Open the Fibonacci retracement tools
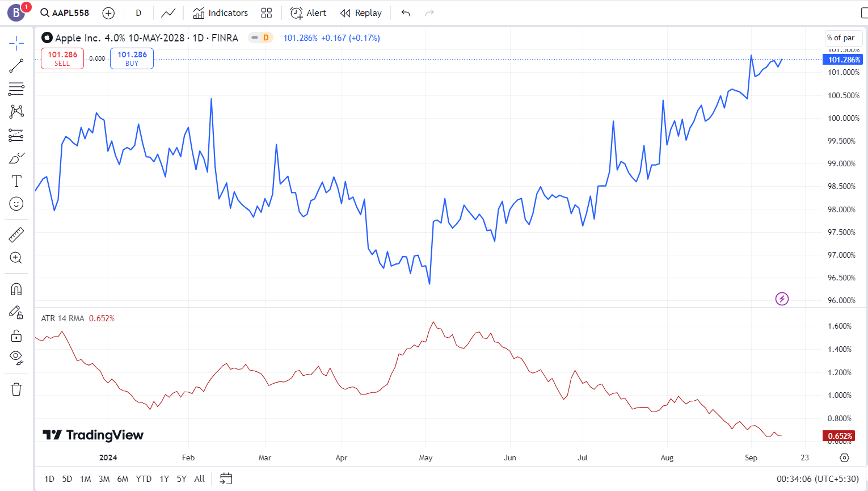This screenshot has height=491, width=868. (16, 89)
